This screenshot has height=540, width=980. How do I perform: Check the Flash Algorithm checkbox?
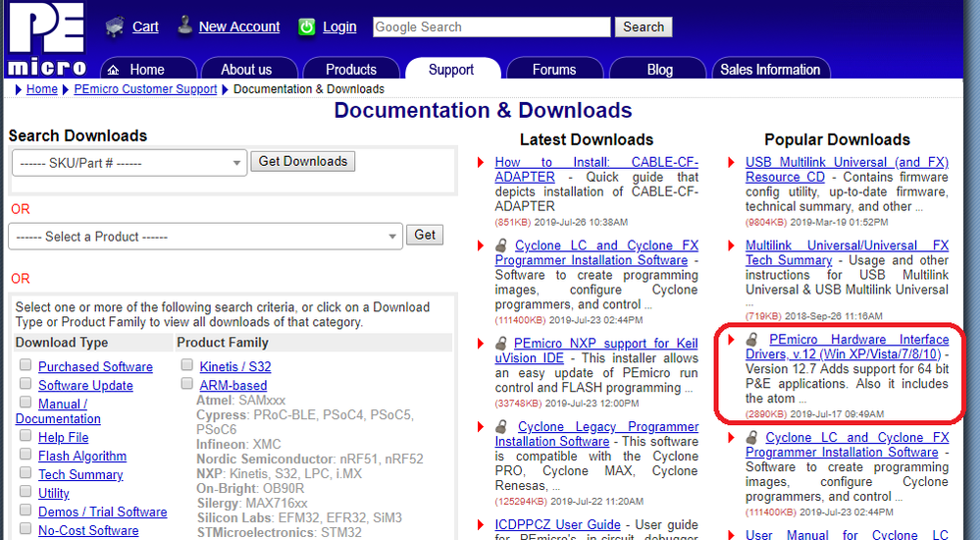(26, 454)
